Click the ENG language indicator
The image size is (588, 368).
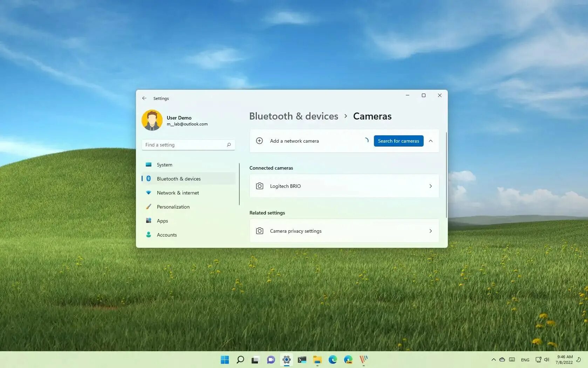(525, 360)
